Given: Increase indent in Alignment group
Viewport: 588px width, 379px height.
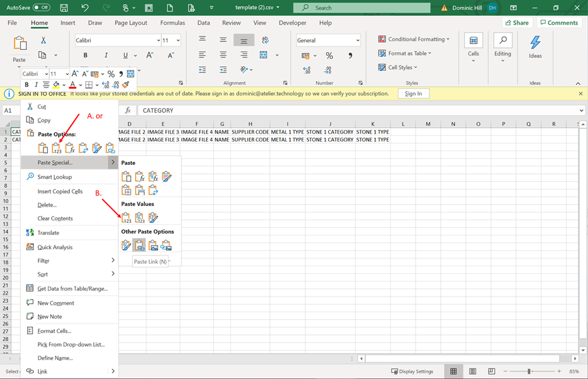Looking at the screenshot, I should click(223, 70).
